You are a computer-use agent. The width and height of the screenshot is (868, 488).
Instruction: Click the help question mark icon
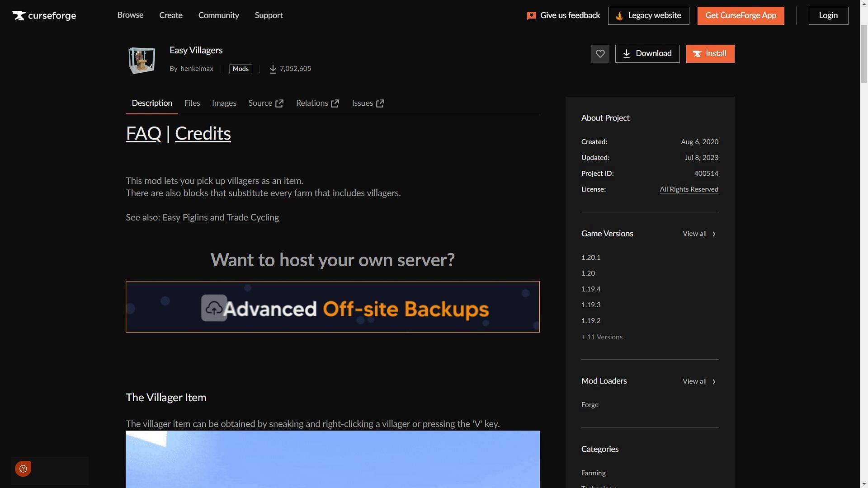[x=23, y=469]
